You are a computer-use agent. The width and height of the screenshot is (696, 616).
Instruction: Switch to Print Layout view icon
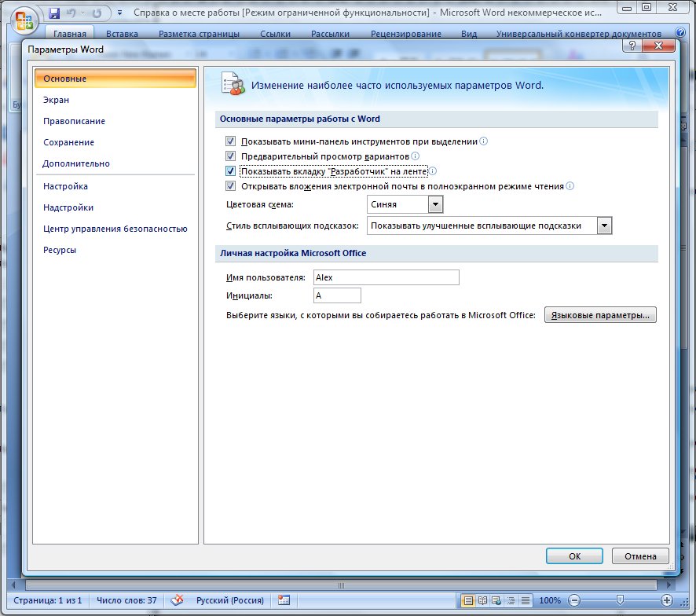[468, 601]
